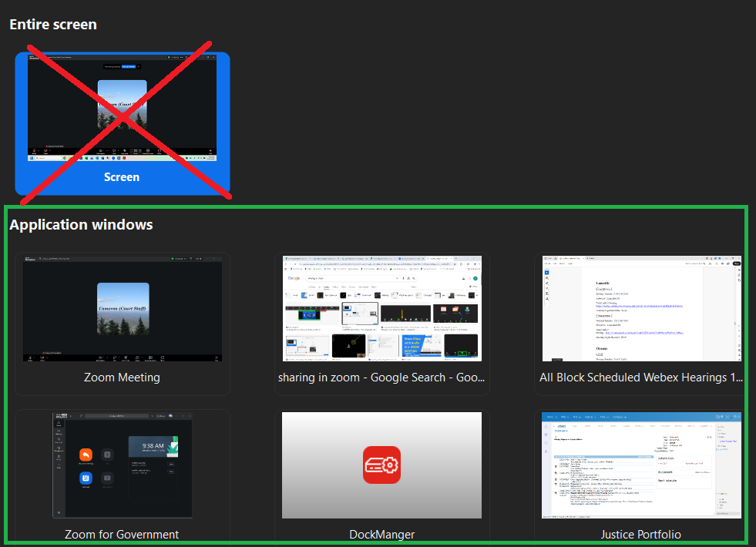Click the "sharing in zoom - Google Search" label
The width and height of the screenshot is (756, 547).
click(x=381, y=378)
